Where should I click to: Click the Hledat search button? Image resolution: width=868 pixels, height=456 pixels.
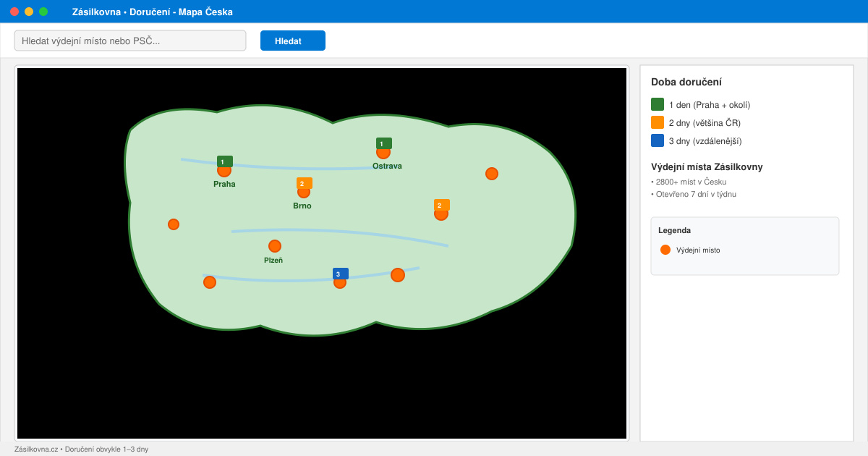pyautogui.click(x=293, y=41)
